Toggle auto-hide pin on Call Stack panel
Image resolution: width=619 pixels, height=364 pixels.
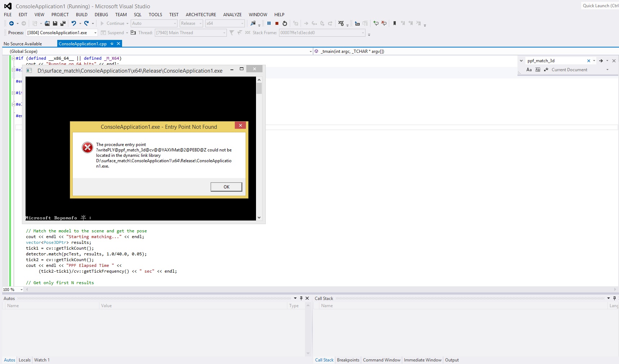614,298
